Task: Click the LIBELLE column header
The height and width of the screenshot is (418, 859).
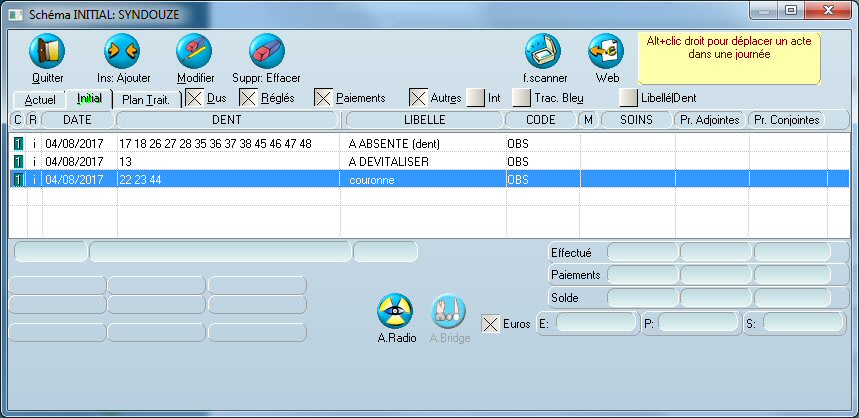Action: [x=425, y=120]
